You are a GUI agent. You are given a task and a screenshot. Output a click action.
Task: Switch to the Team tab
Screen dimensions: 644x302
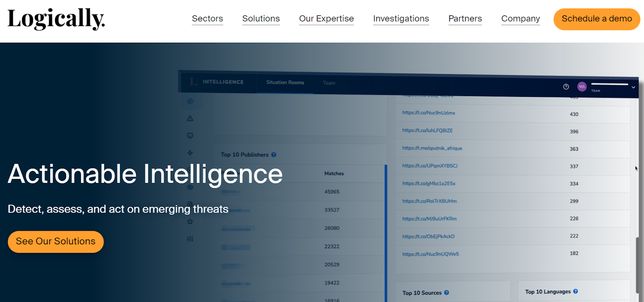pos(329,83)
